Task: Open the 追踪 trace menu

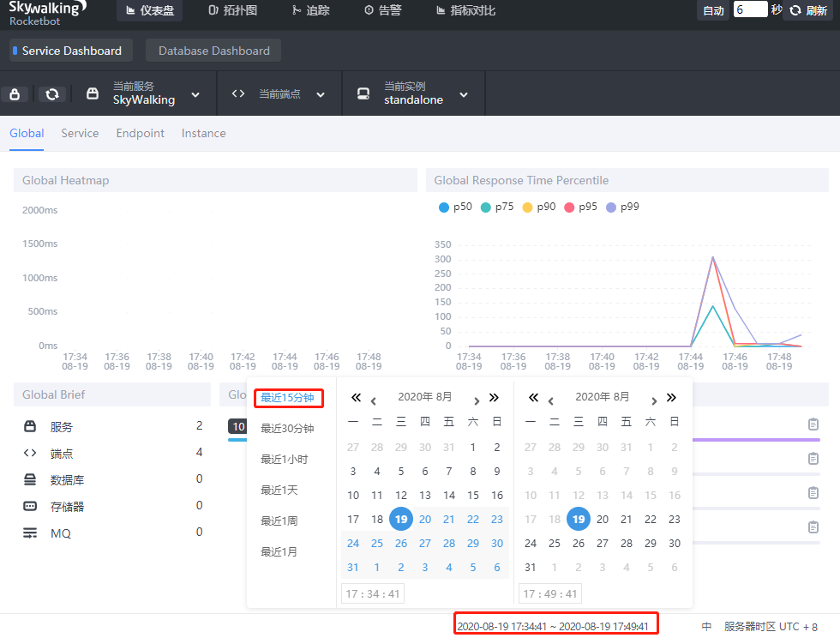Action: [x=310, y=10]
